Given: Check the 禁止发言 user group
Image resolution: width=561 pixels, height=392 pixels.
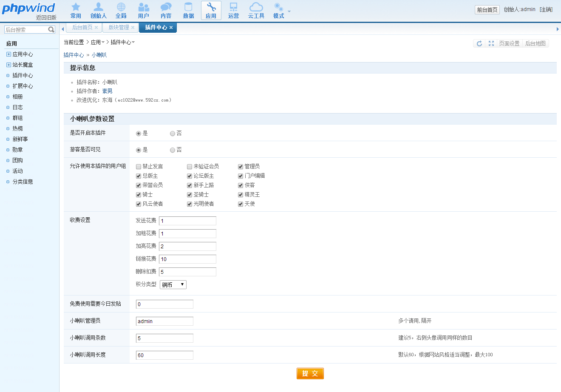Looking at the screenshot, I should pos(139,167).
